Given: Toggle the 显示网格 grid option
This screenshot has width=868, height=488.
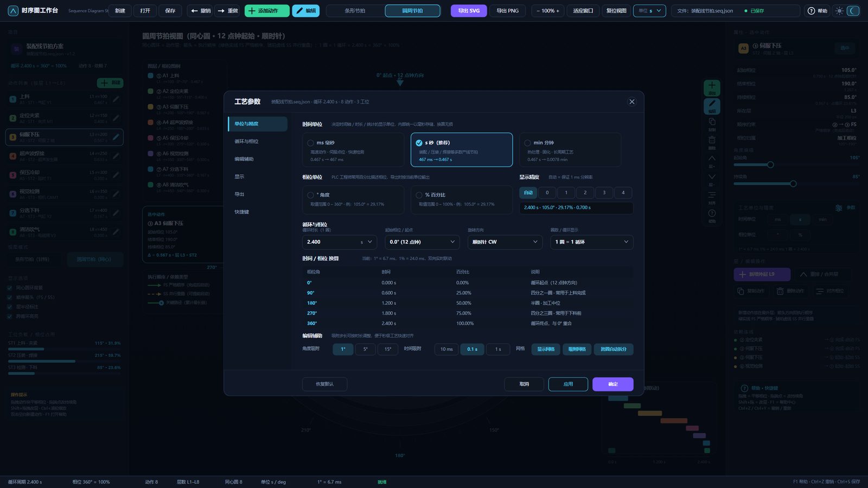Looking at the screenshot, I should click(x=546, y=349).
